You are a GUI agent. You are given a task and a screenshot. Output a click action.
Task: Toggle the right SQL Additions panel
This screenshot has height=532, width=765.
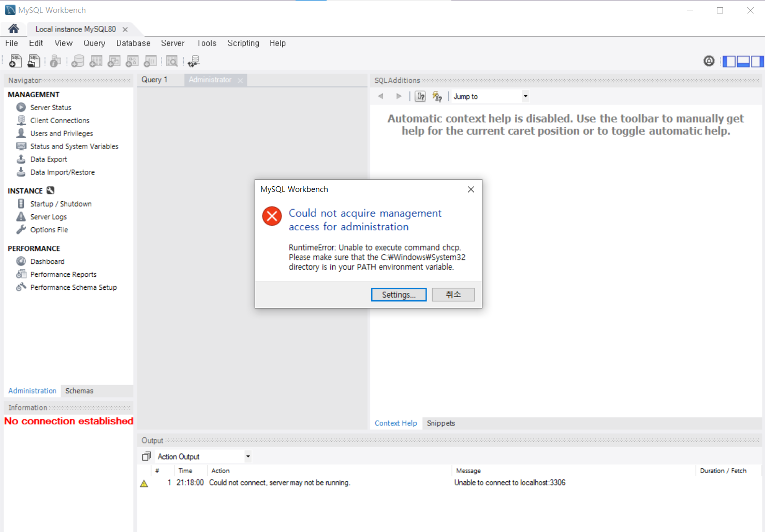tap(757, 61)
